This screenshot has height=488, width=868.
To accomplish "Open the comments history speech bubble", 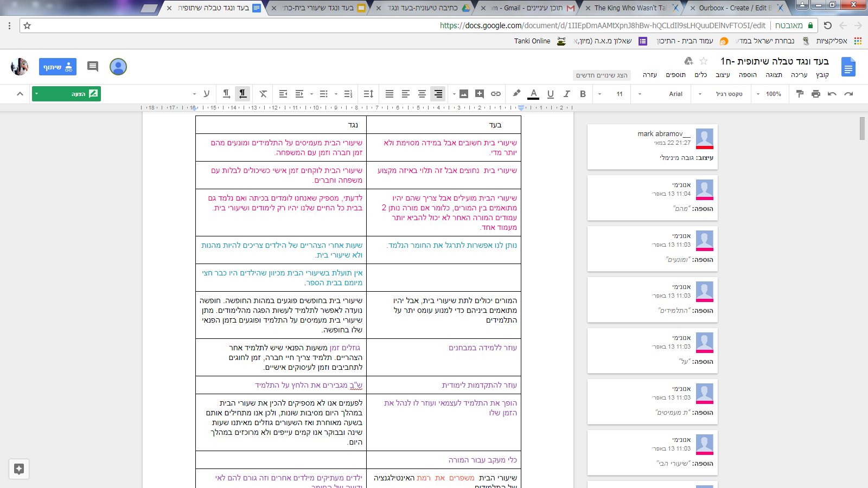I will click(93, 67).
